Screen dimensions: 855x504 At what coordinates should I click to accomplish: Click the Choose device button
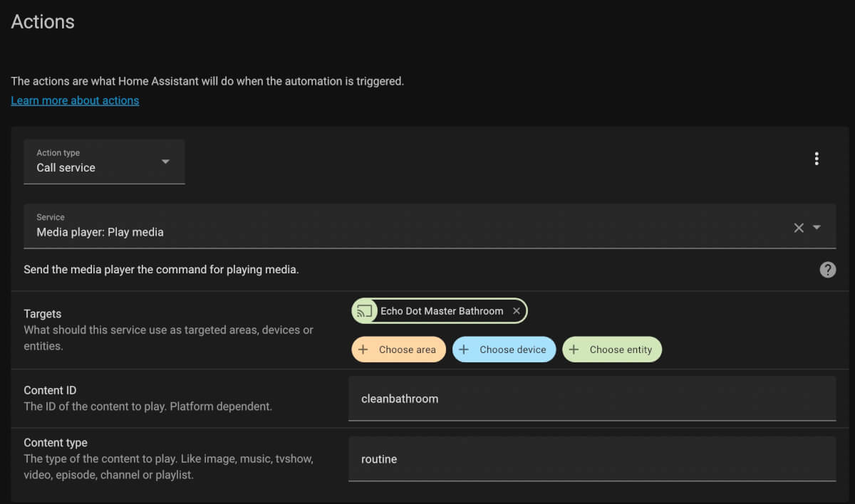pos(504,349)
